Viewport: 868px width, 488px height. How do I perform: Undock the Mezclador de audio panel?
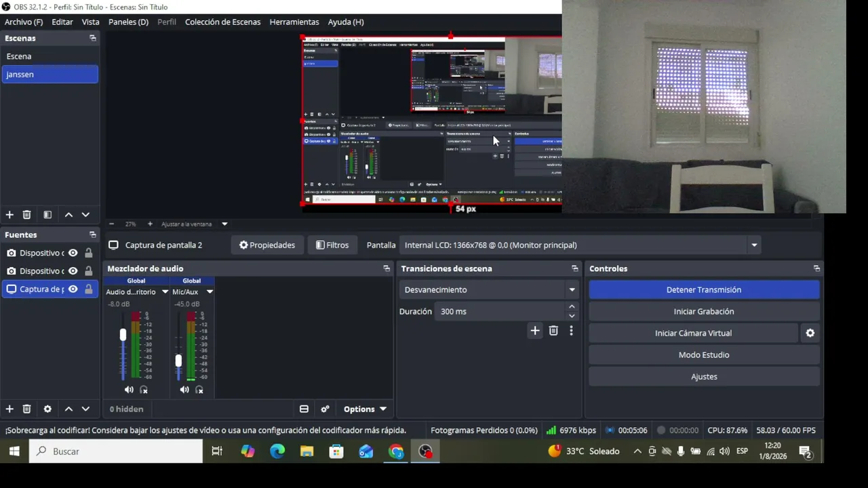[387, 268]
